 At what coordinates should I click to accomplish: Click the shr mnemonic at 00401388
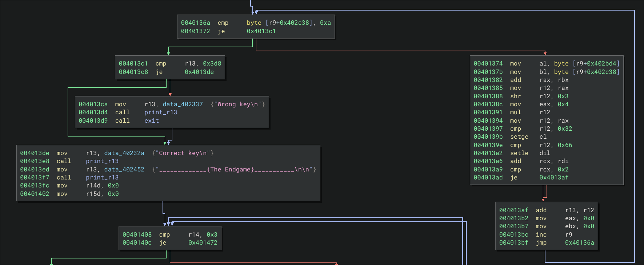[x=515, y=96]
